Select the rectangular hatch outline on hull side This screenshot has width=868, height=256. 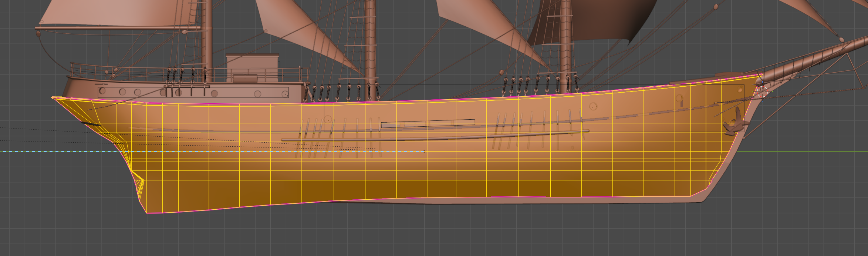(x=428, y=123)
